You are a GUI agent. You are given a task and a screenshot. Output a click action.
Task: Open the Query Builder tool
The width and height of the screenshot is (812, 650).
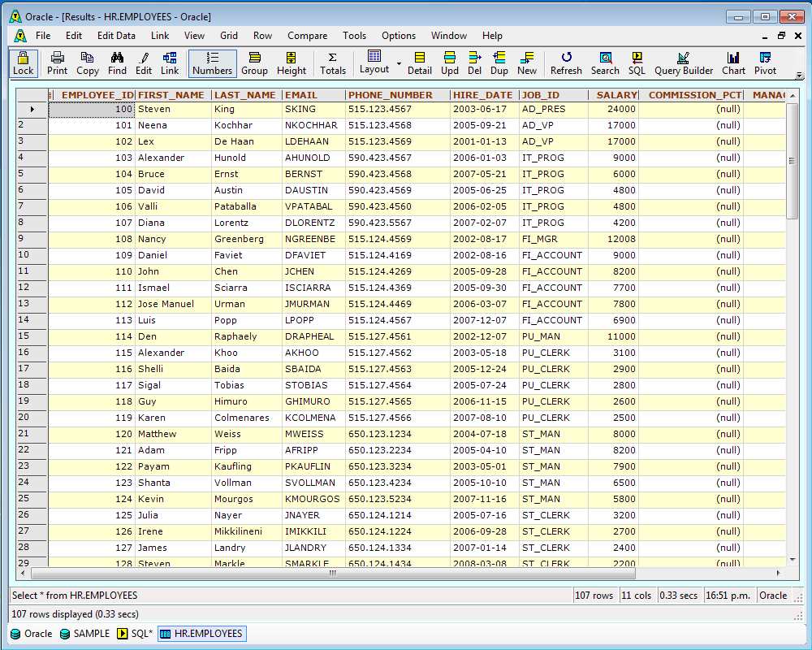pyautogui.click(x=684, y=63)
